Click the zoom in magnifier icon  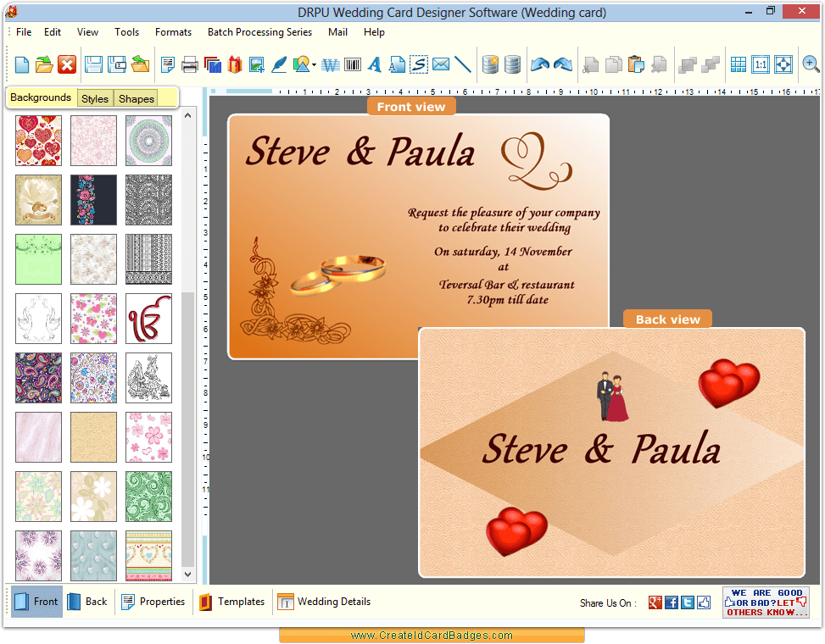pyautogui.click(x=811, y=64)
